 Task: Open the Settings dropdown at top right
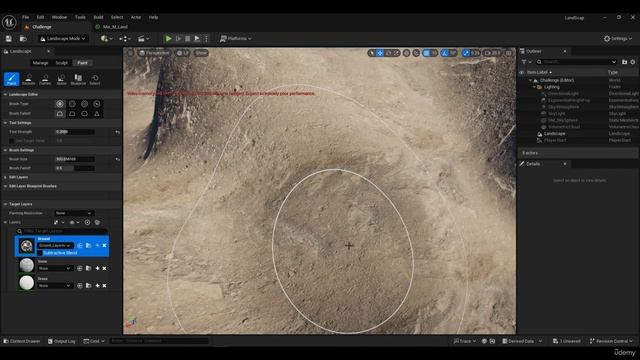(618, 38)
